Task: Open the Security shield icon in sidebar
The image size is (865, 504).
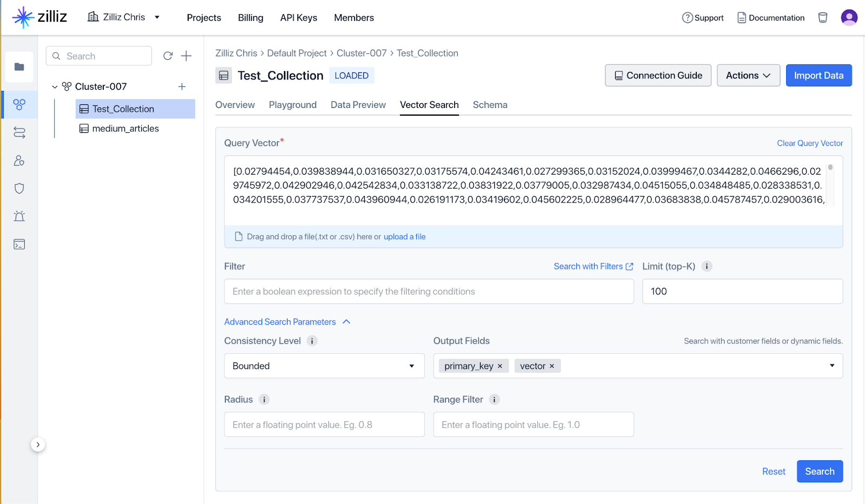Action: click(x=19, y=188)
